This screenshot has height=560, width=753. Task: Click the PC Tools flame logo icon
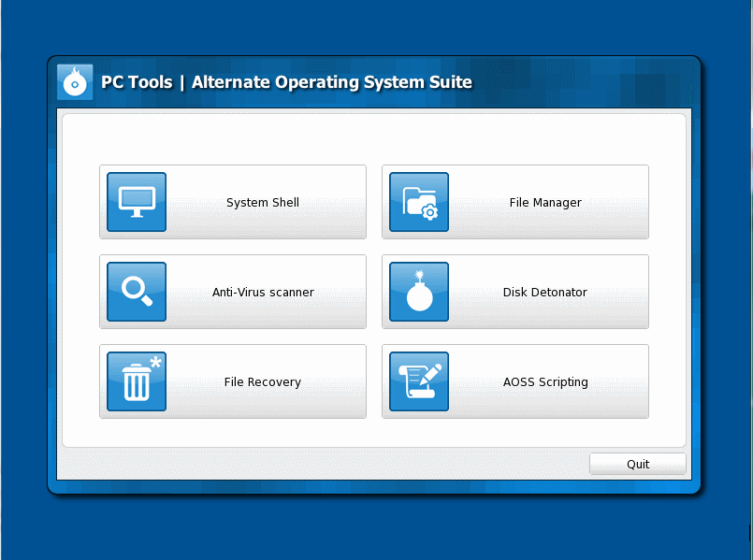click(x=75, y=82)
